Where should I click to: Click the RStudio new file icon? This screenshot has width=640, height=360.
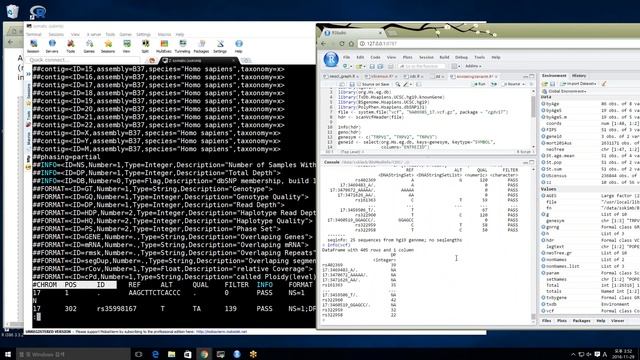coord(345,66)
